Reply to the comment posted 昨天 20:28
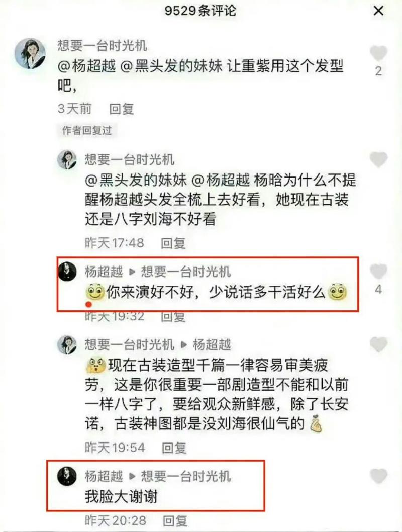Image resolution: width=402 pixels, height=532 pixels. (175, 520)
